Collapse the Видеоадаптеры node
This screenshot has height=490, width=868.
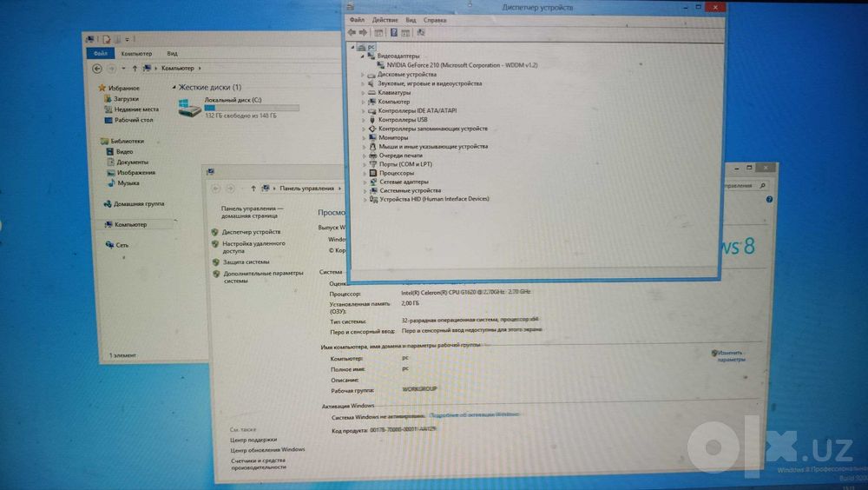click(363, 56)
